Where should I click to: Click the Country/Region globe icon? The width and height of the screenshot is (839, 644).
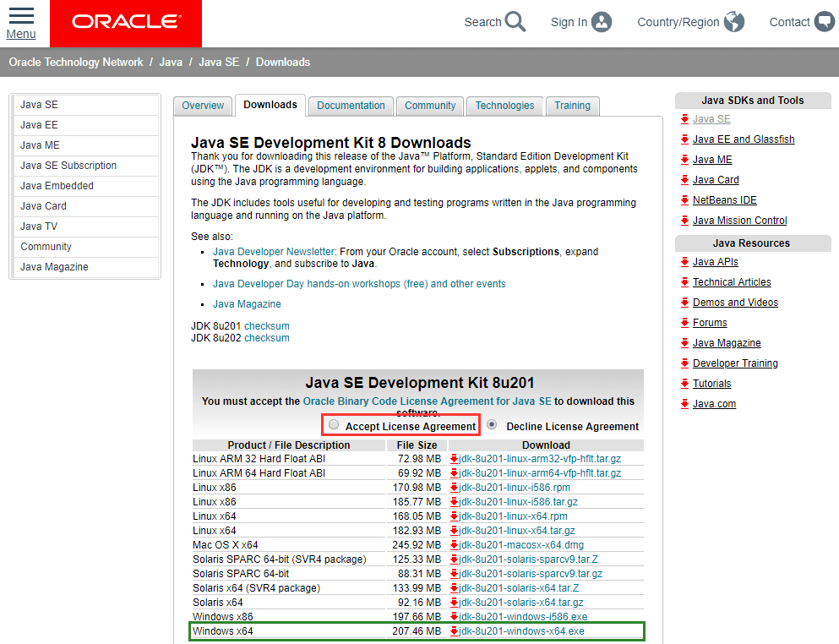pos(734,22)
